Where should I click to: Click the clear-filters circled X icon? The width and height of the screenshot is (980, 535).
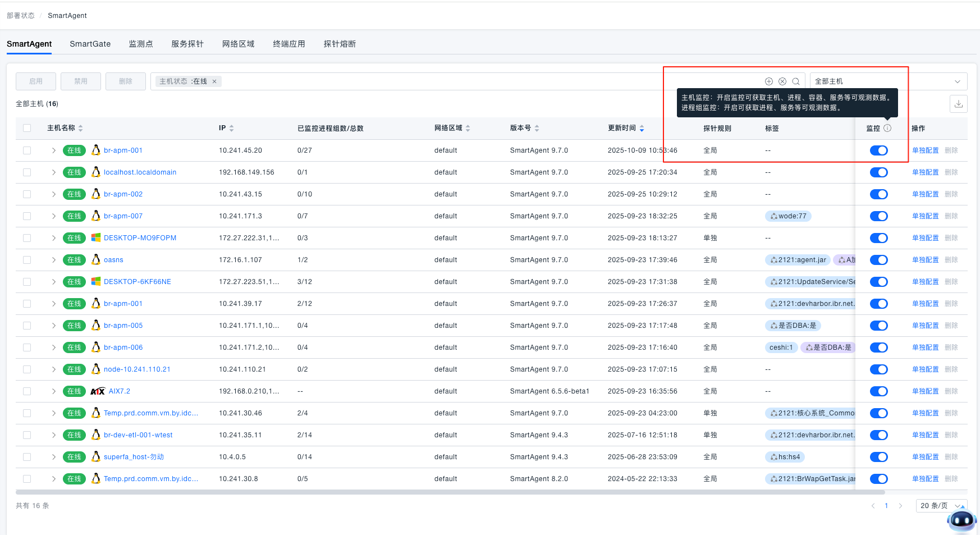point(782,81)
